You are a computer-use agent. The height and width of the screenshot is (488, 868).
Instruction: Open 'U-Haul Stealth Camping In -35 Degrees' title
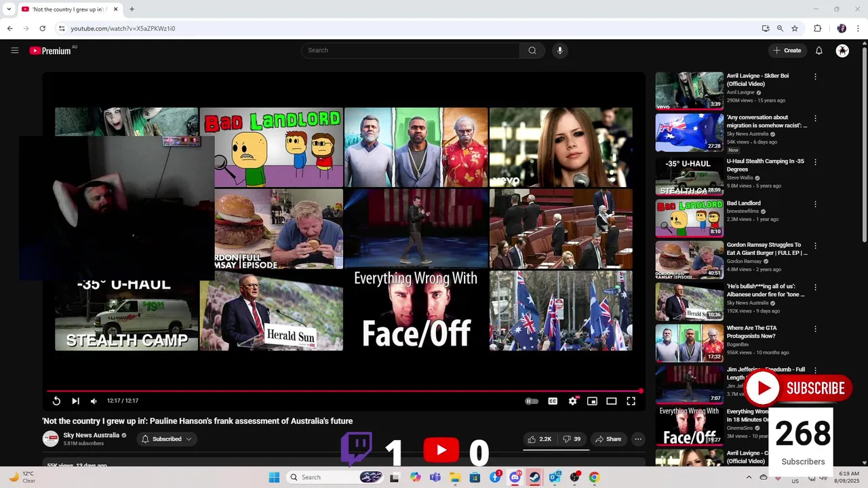[766, 166]
